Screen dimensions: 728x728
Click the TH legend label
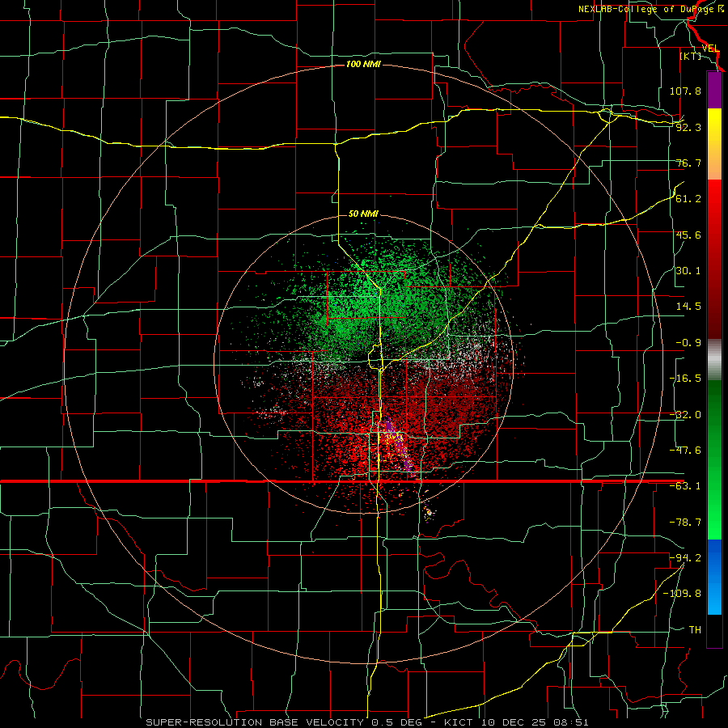(695, 630)
